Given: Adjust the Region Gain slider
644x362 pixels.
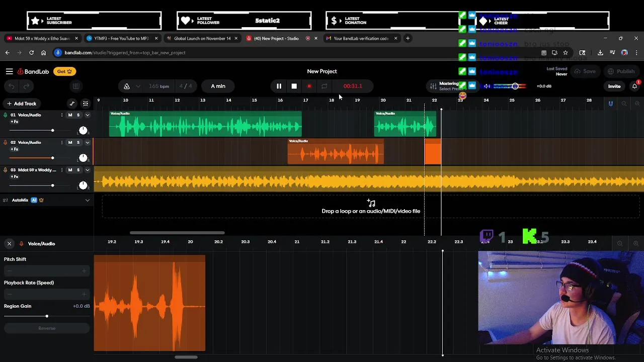Looking at the screenshot, I should (x=47, y=316).
